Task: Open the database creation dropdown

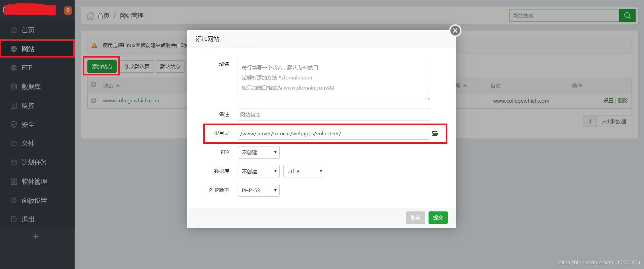Action: pyautogui.click(x=258, y=171)
